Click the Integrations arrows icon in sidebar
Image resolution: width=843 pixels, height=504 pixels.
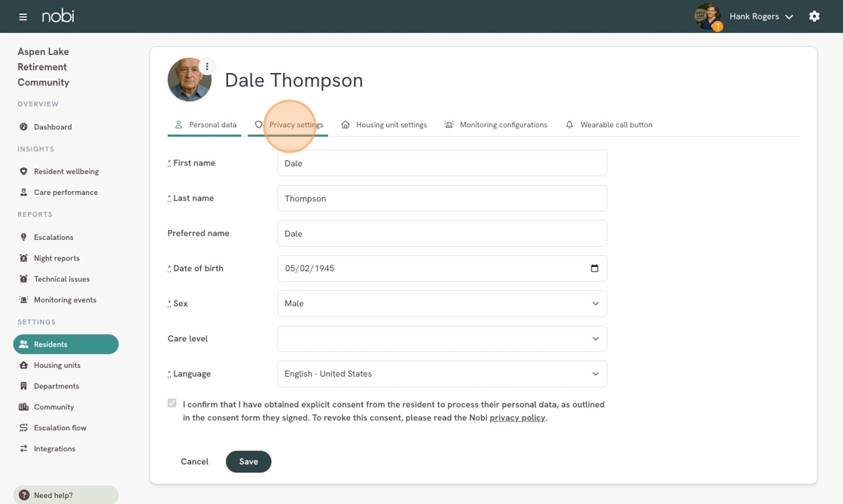point(23,448)
